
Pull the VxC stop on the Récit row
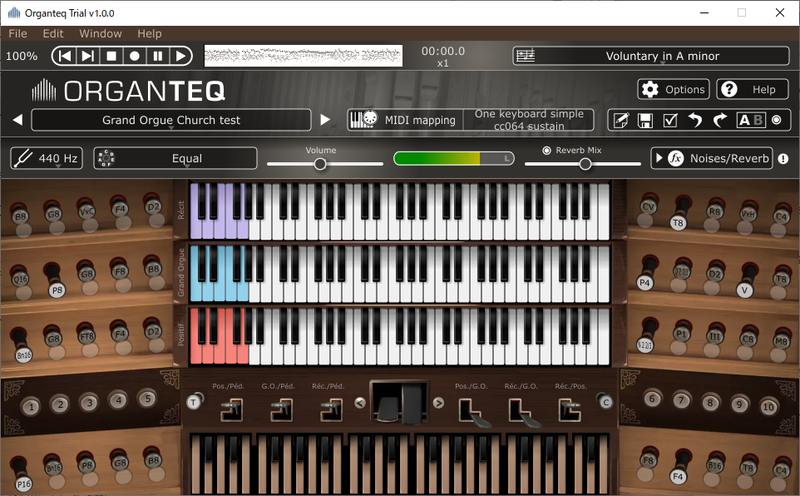[86, 211]
